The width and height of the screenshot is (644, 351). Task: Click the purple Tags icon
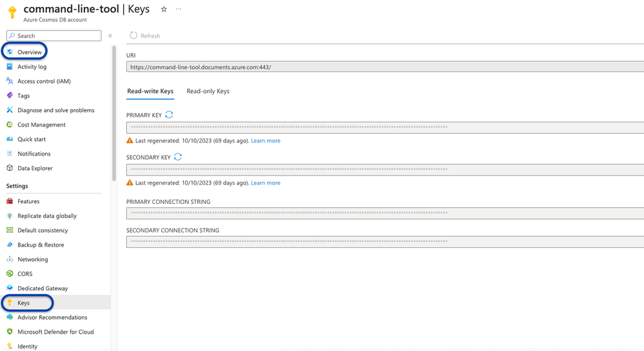tap(10, 95)
